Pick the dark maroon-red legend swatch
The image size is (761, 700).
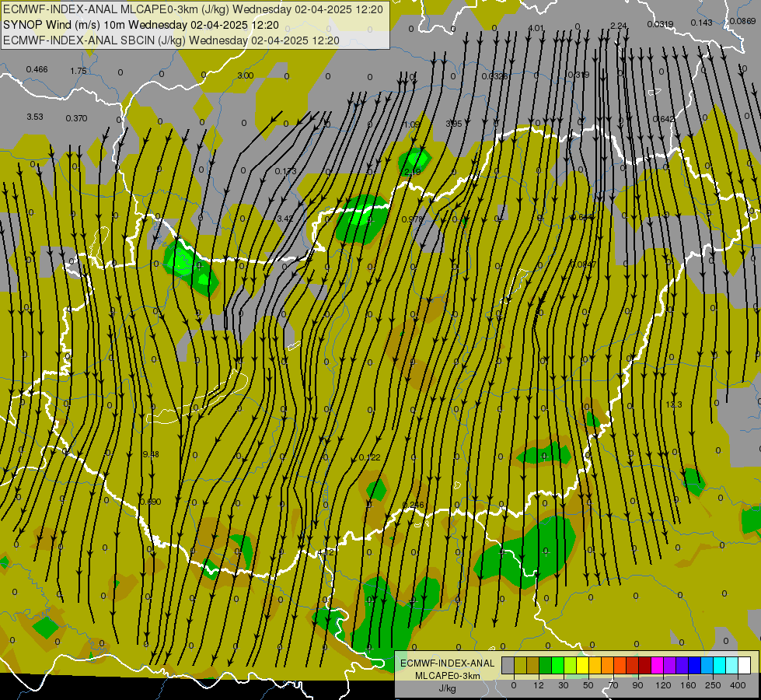[645, 665]
